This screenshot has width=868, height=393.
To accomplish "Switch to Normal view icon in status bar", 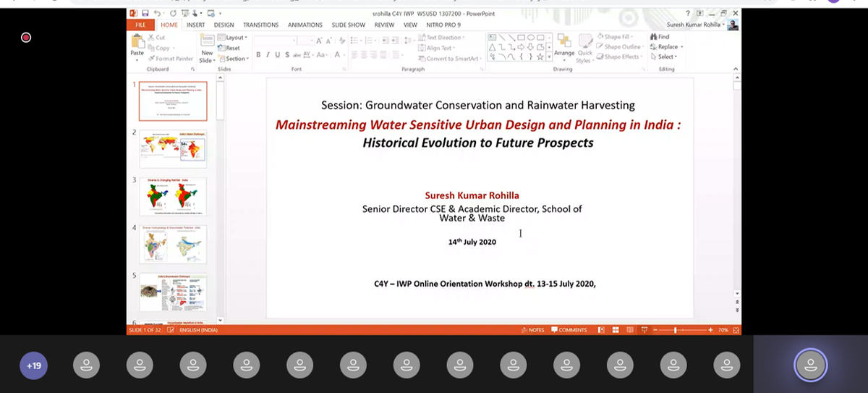I will (601, 330).
